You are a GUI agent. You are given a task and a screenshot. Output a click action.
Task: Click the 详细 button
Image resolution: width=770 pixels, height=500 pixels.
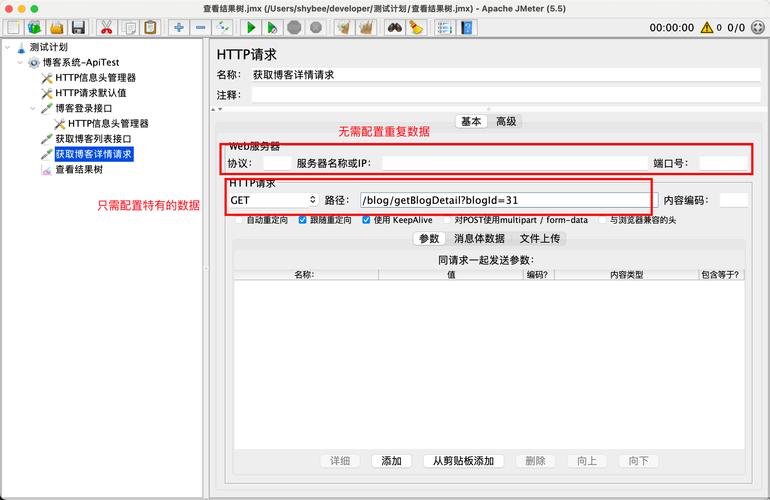click(x=340, y=461)
